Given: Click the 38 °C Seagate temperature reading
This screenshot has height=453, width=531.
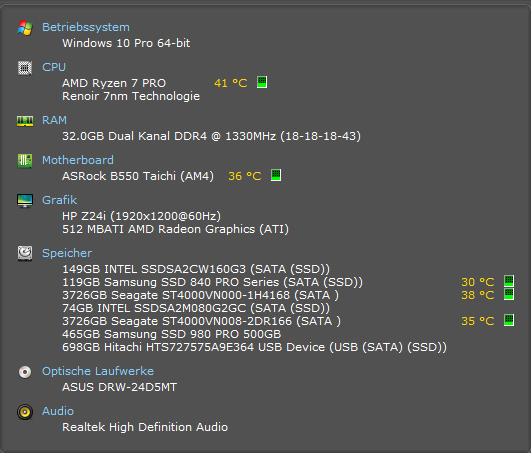Looking at the screenshot, I should coord(478,295).
